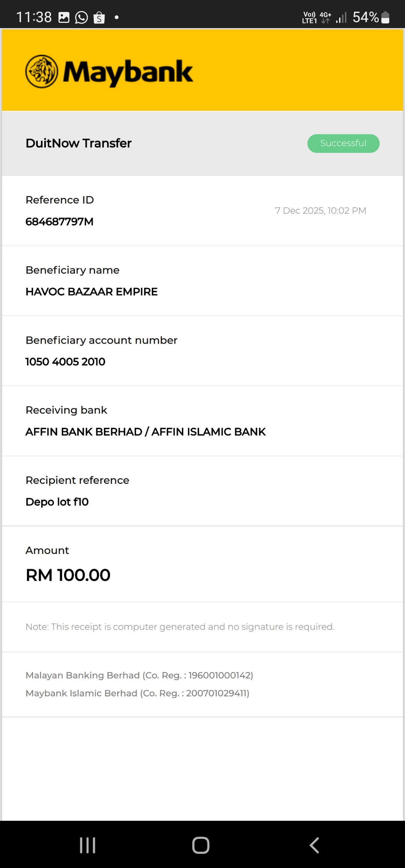Tap the Maybank wordmark in yellow header
Viewport: 405px width, 868px height.
point(127,72)
